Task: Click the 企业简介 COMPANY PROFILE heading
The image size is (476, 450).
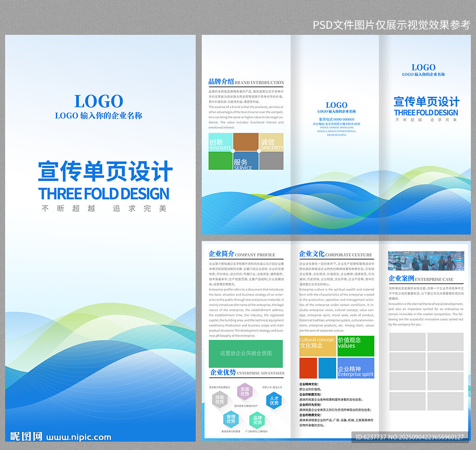Action: click(242, 254)
